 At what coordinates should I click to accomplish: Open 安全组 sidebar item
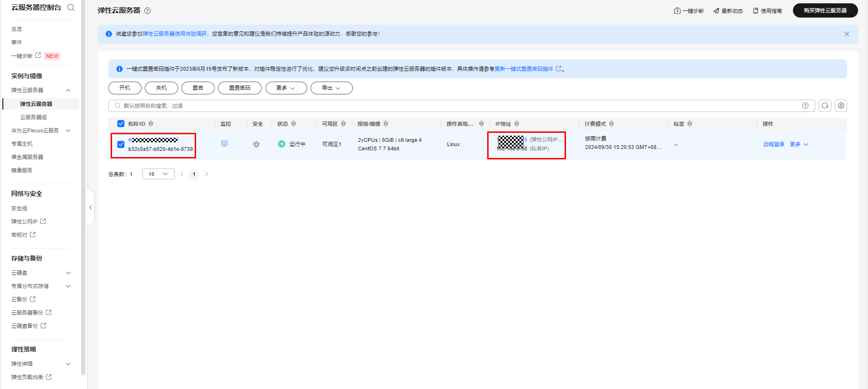[x=19, y=208]
